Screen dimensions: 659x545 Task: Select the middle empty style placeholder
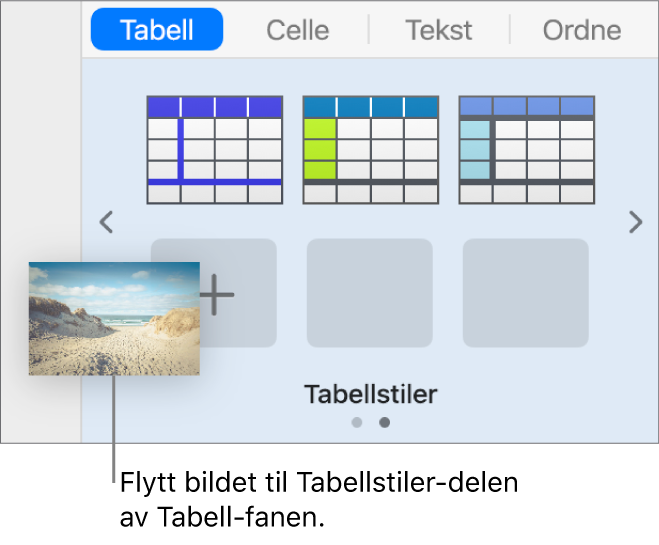coord(370,293)
